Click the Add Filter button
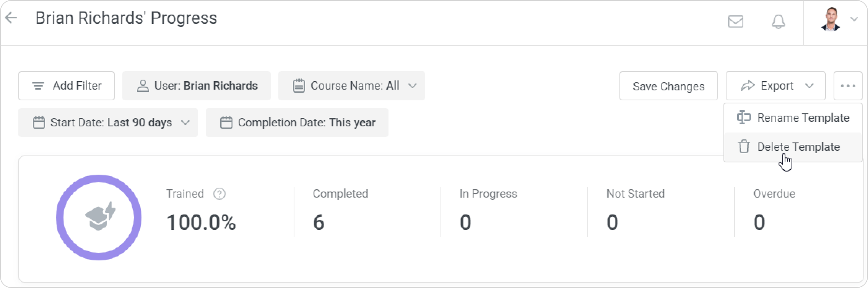The height and width of the screenshot is (288, 868). (x=67, y=86)
